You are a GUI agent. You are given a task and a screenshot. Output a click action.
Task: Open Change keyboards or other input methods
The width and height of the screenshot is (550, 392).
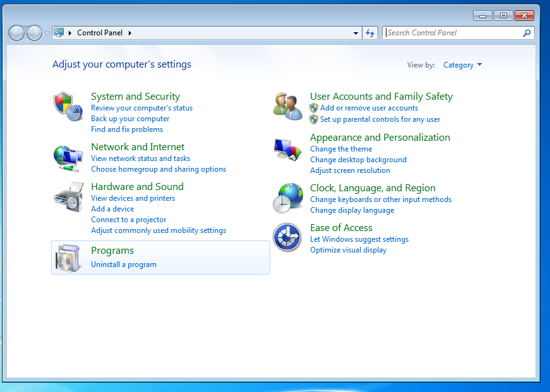[x=381, y=199]
